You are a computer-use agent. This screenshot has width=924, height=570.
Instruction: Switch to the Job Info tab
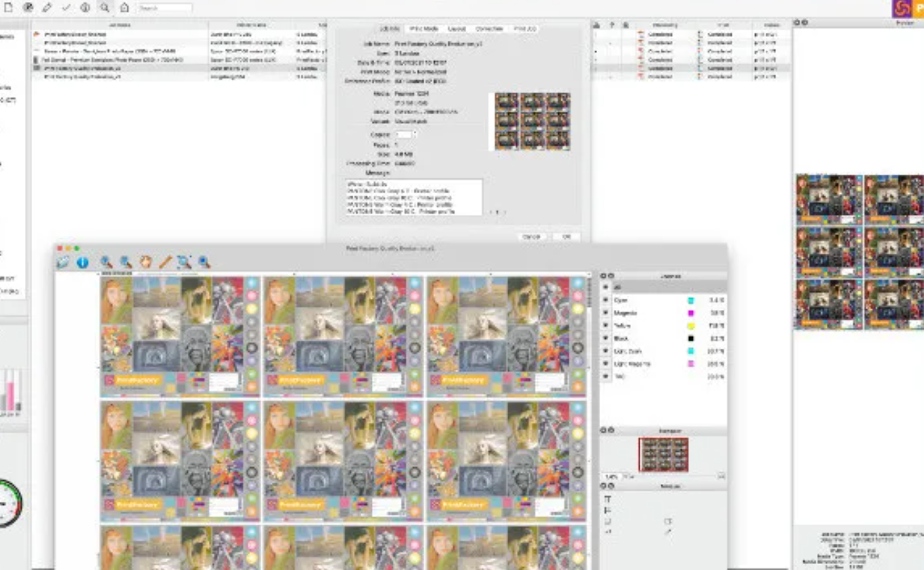pyautogui.click(x=389, y=29)
